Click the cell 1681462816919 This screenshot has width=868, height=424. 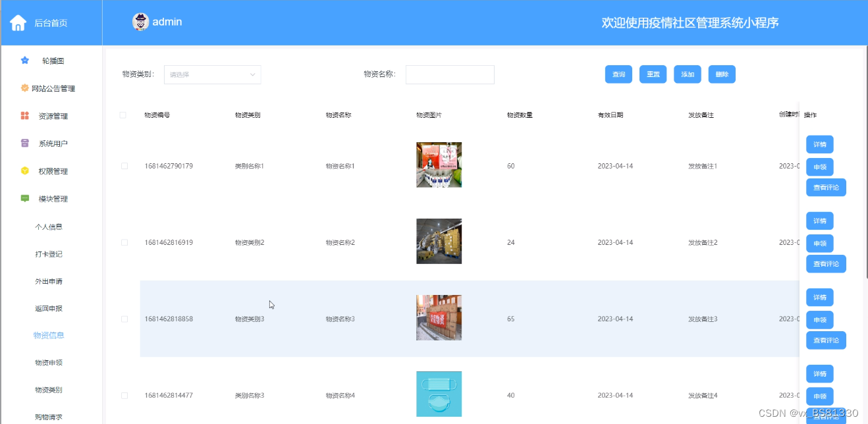pyautogui.click(x=169, y=242)
